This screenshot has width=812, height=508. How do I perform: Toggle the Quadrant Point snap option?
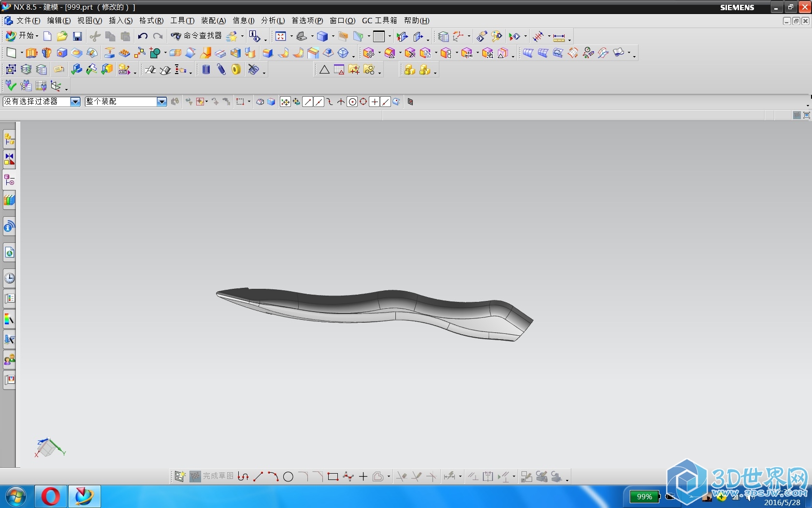coord(363,102)
